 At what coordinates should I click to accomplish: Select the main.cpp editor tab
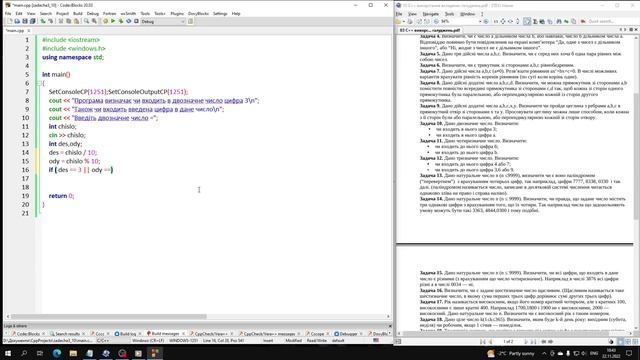tap(15, 31)
